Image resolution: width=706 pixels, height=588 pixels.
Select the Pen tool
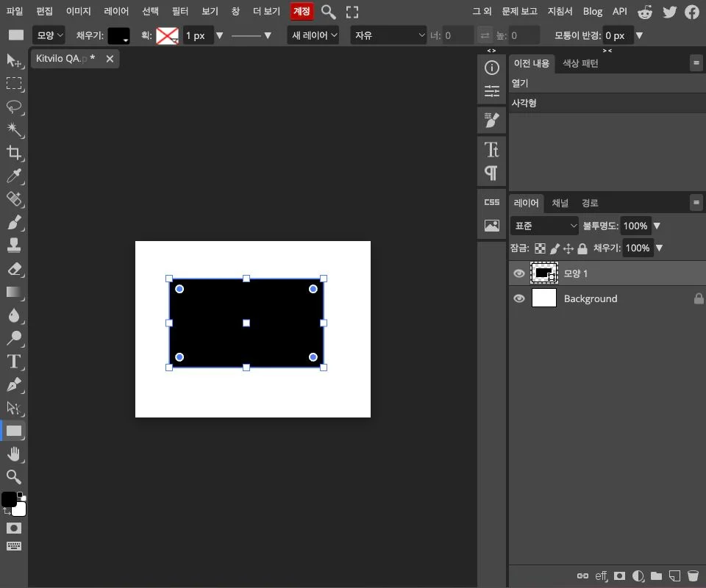pos(14,384)
